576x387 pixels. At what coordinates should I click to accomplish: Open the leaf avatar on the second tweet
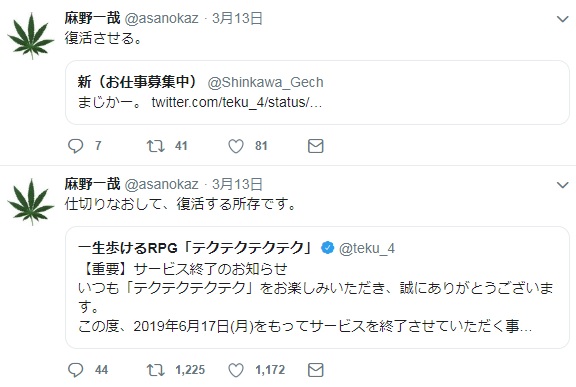tap(31, 202)
